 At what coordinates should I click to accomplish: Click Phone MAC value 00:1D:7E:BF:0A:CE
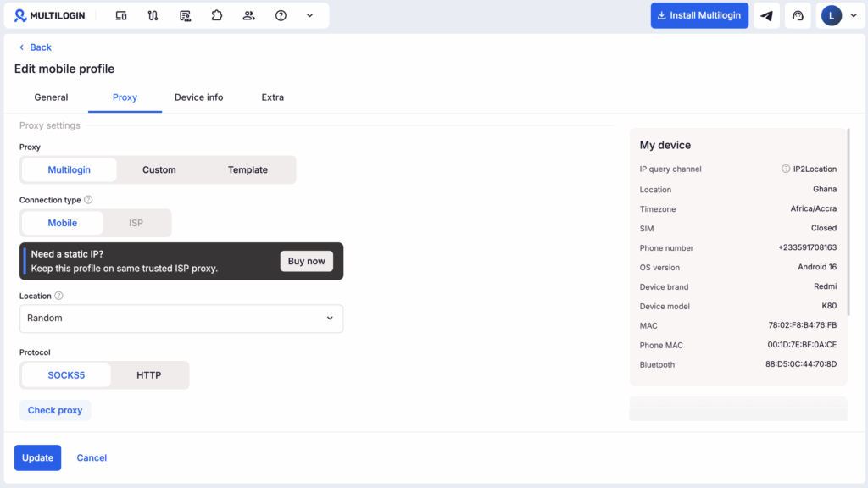802,345
